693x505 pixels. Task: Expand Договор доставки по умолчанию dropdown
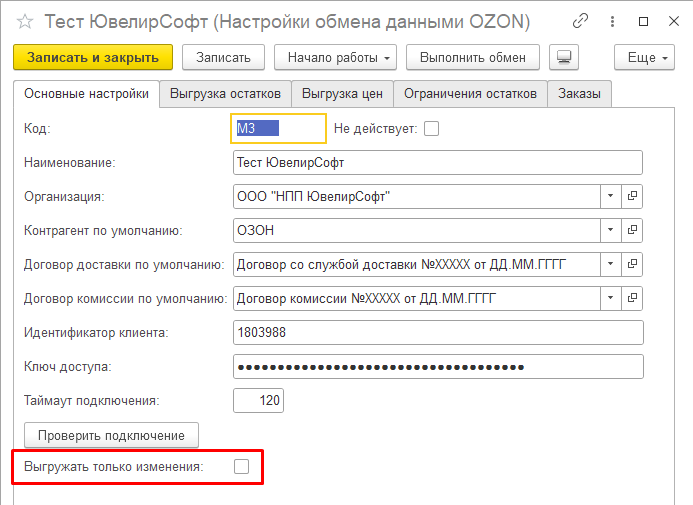tap(610, 264)
